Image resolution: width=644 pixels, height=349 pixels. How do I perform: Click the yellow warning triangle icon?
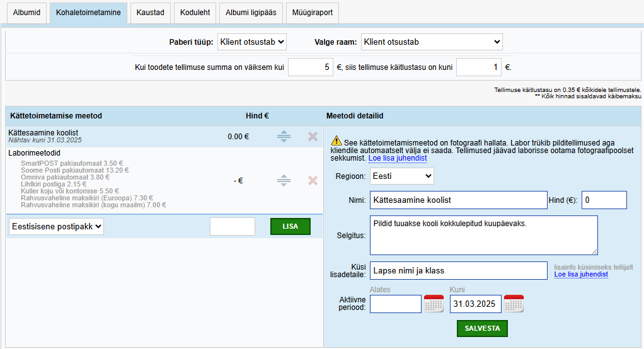tap(336, 141)
